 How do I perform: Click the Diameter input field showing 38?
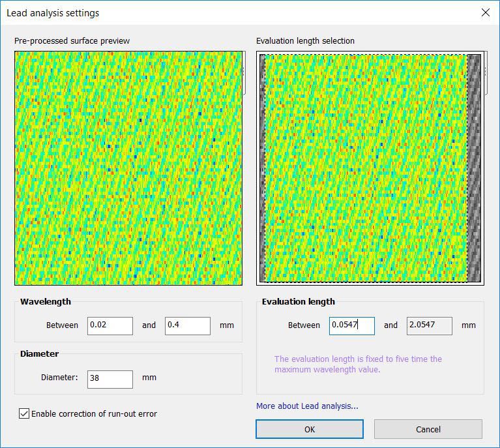tap(110, 378)
